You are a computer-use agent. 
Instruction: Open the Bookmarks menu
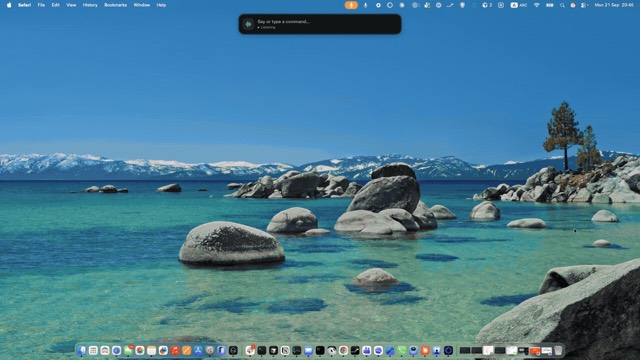pyautogui.click(x=116, y=5)
